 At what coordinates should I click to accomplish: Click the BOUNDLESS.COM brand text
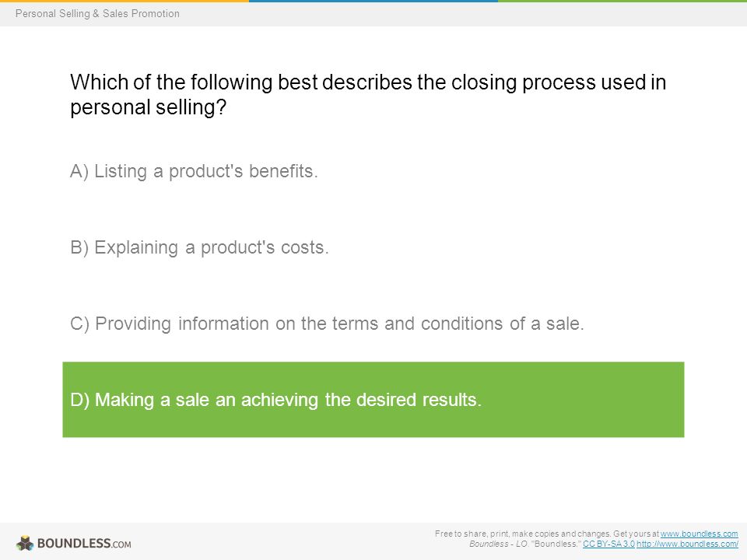point(84,544)
